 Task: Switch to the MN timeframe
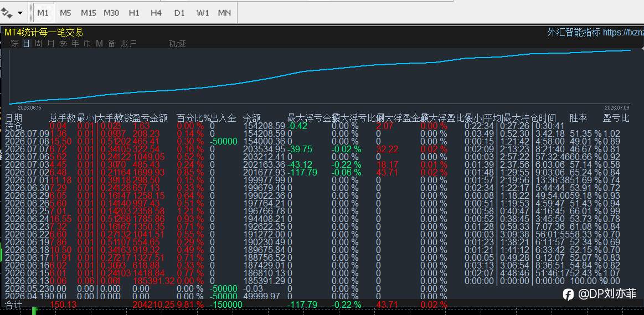(224, 13)
